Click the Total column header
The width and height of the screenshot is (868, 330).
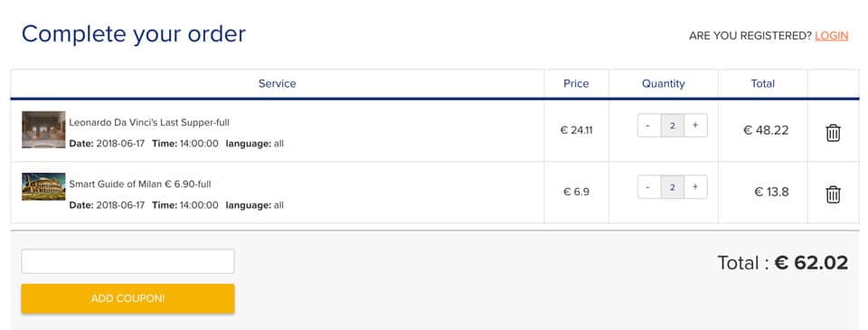click(763, 83)
